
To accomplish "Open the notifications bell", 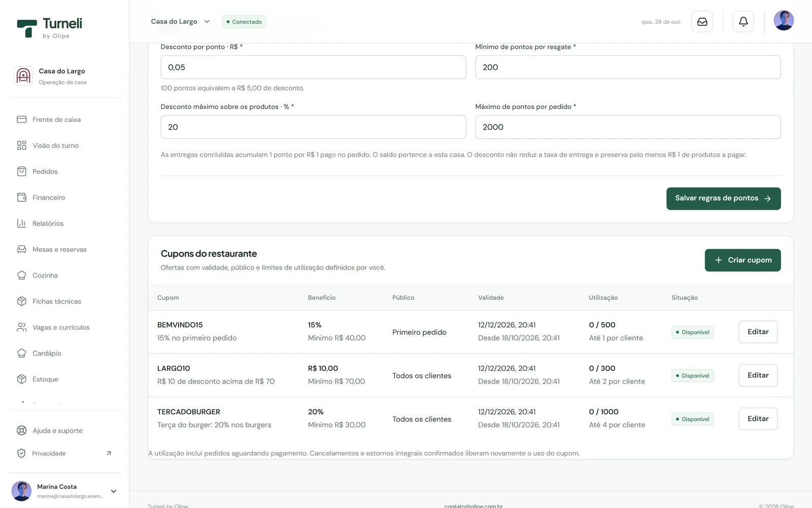I will pos(743,22).
